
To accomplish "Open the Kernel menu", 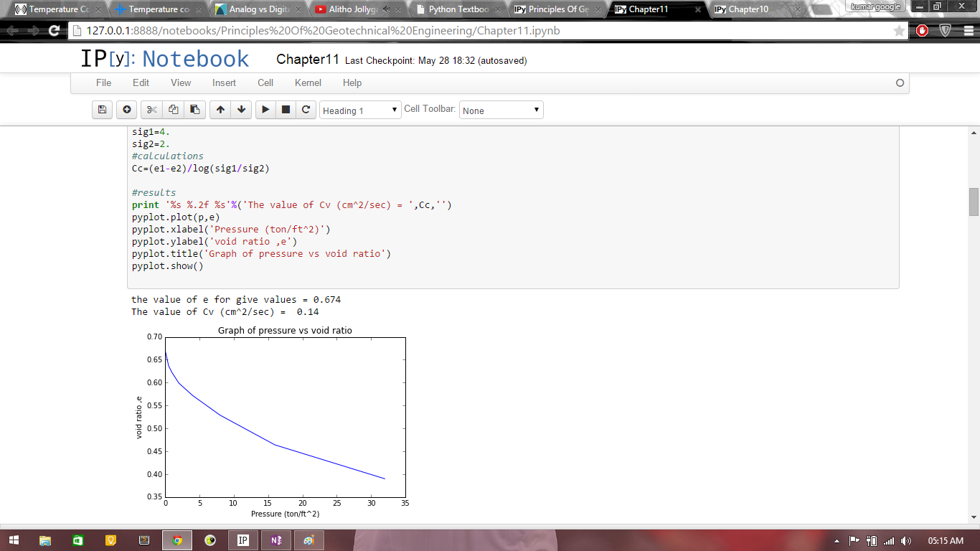I will pos(308,83).
